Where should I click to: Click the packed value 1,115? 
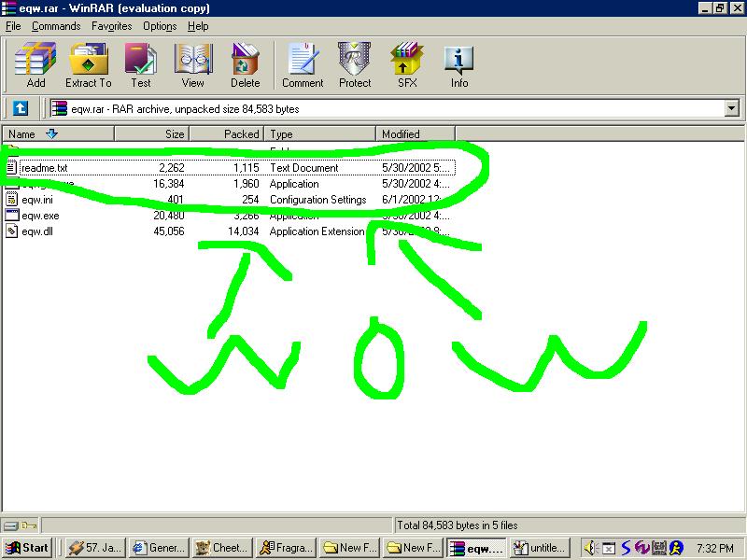tap(247, 168)
